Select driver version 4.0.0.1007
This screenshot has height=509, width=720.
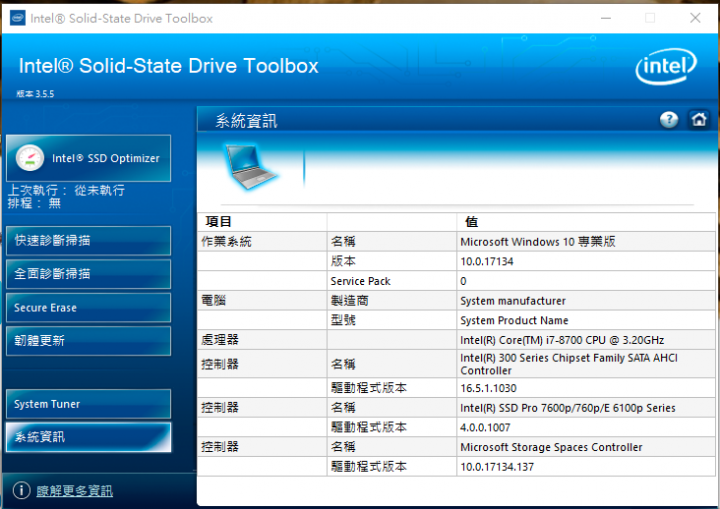(485, 428)
